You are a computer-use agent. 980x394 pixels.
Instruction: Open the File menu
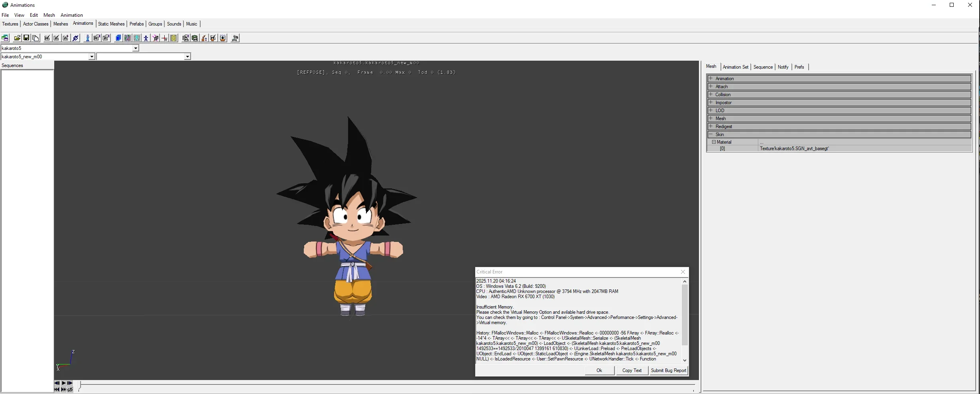point(5,15)
